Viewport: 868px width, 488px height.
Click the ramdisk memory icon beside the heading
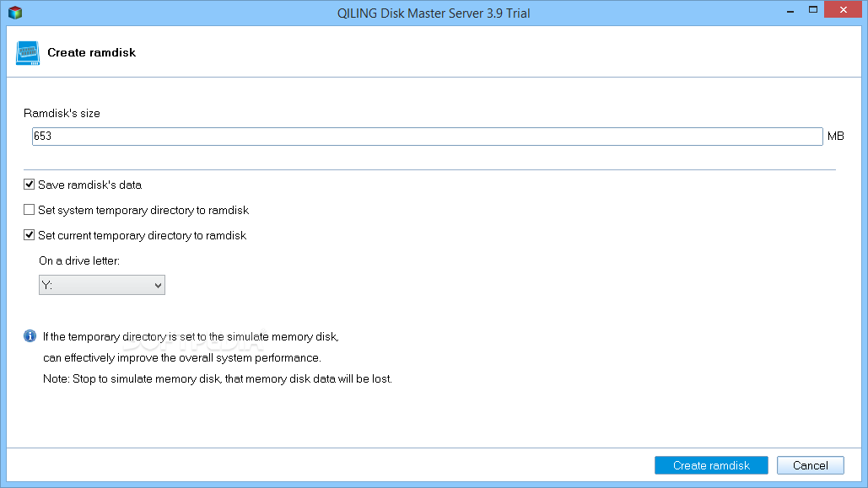coord(28,53)
